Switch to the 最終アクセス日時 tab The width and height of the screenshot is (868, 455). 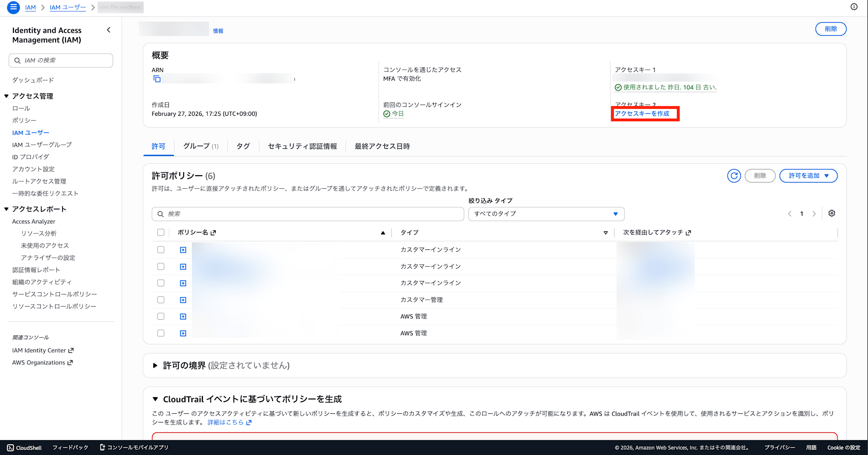[382, 146]
